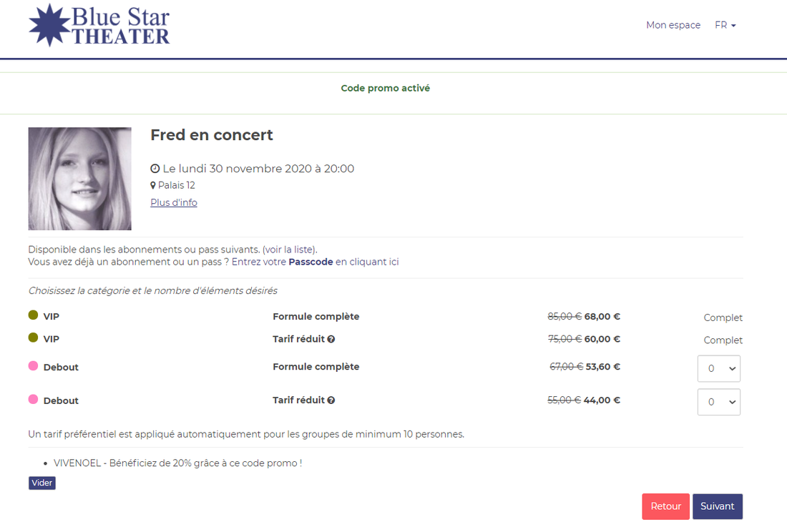The height and width of the screenshot is (532, 787).
Task: Click the help icon next to Debout Tarif réduit
Action: click(x=331, y=400)
